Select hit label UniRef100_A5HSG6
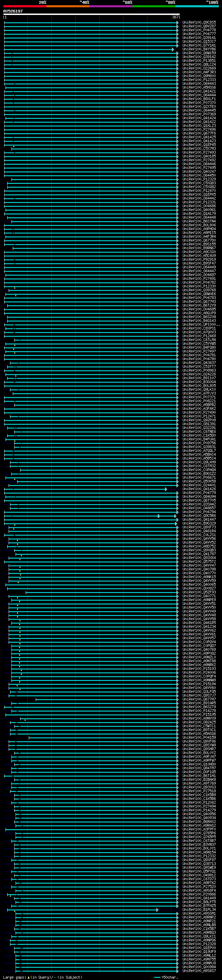 click(x=199, y=88)
